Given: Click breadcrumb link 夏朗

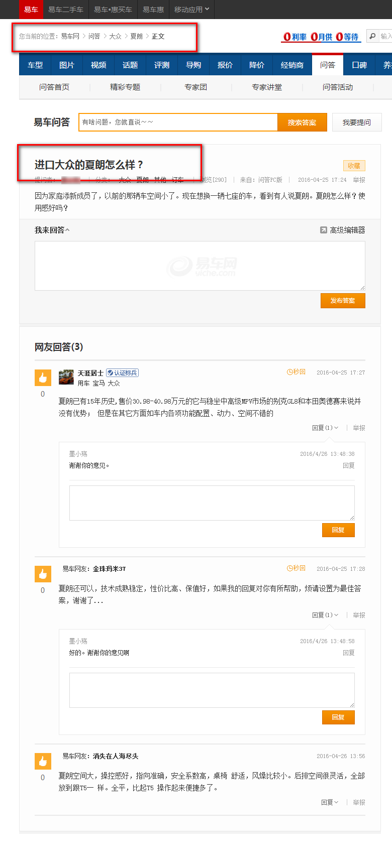Looking at the screenshot, I should click(137, 36).
